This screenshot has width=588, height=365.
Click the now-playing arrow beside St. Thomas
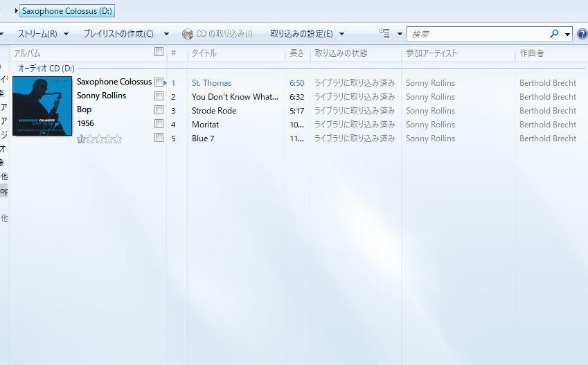[x=166, y=83]
